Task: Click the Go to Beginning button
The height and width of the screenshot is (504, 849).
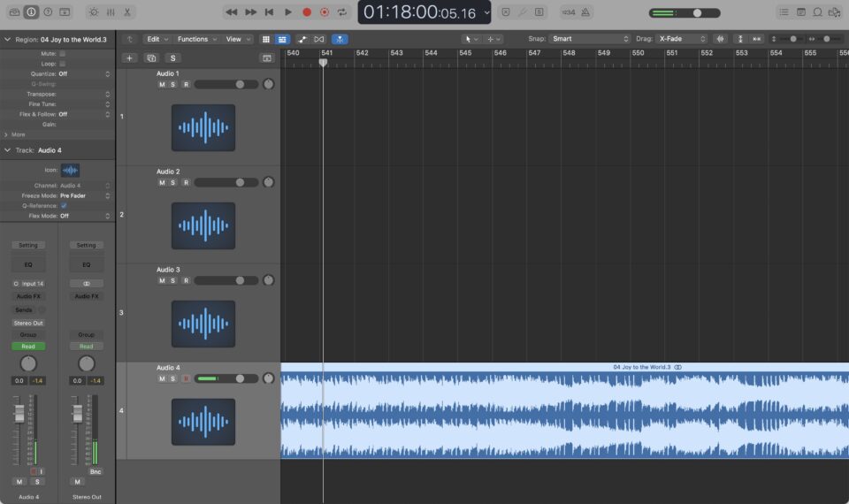Action: pos(269,12)
